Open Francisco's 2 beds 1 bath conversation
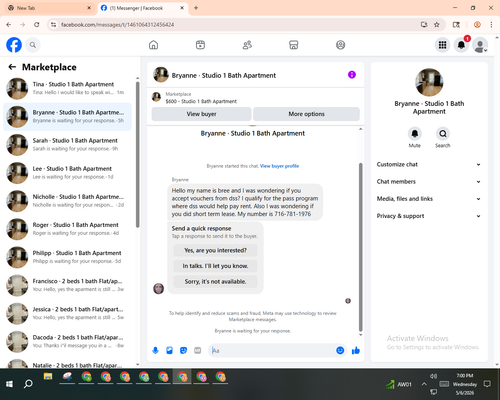The width and height of the screenshot is (500, 400). point(67,285)
